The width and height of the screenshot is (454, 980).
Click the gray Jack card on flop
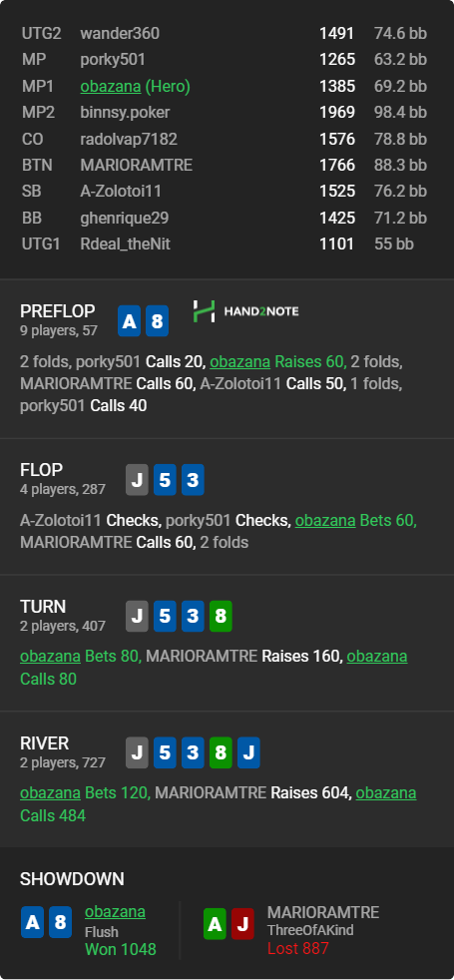137,480
